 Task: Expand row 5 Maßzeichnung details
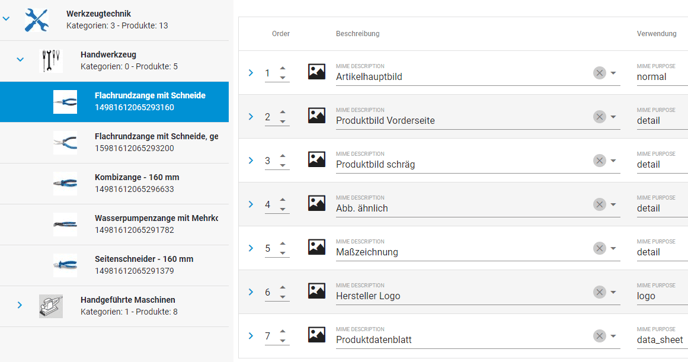click(x=251, y=248)
